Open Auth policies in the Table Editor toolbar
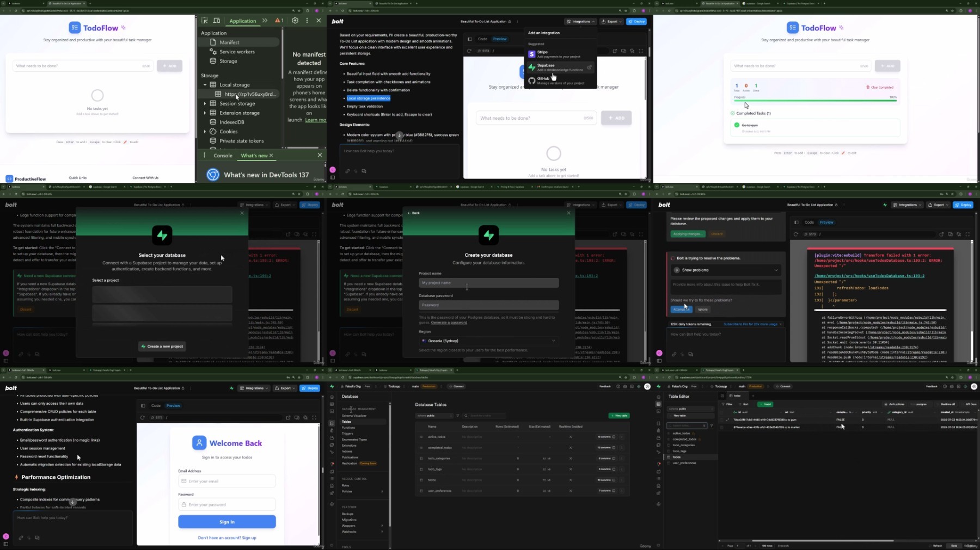This screenshot has width=980, height=550. tap(896, 404)
